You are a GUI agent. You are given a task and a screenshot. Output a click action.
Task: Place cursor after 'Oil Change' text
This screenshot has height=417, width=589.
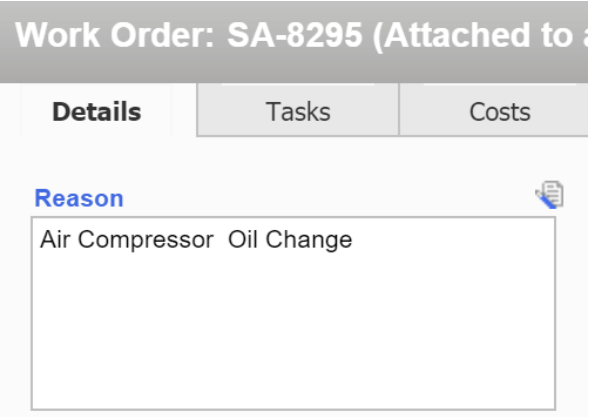pos(353,239)
